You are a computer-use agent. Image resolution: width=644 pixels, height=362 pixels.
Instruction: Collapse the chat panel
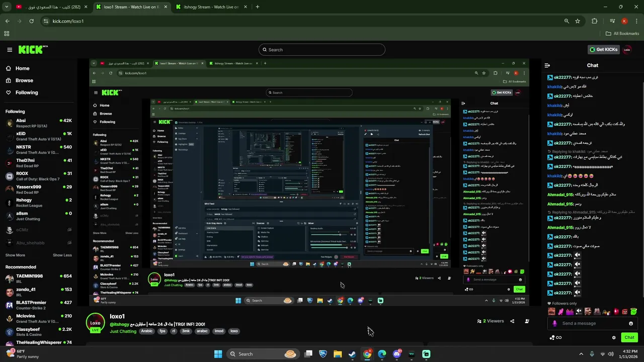[547, 65]
